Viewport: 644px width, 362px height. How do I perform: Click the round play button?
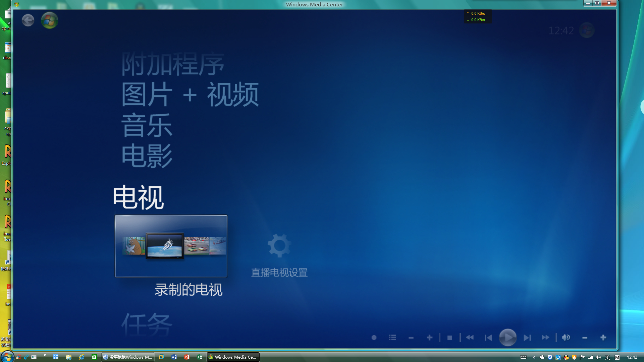pyautogui.click(x=508, y=338)
